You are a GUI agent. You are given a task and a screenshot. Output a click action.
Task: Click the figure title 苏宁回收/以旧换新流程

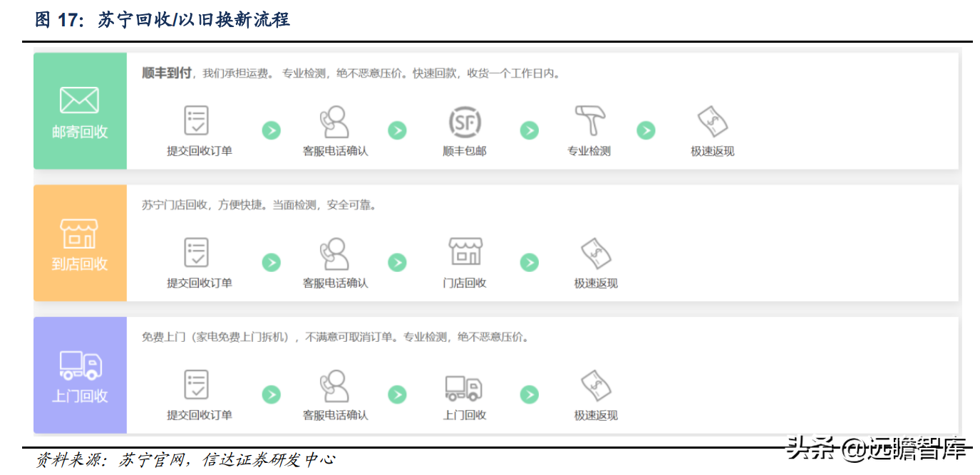coord(194,20)
